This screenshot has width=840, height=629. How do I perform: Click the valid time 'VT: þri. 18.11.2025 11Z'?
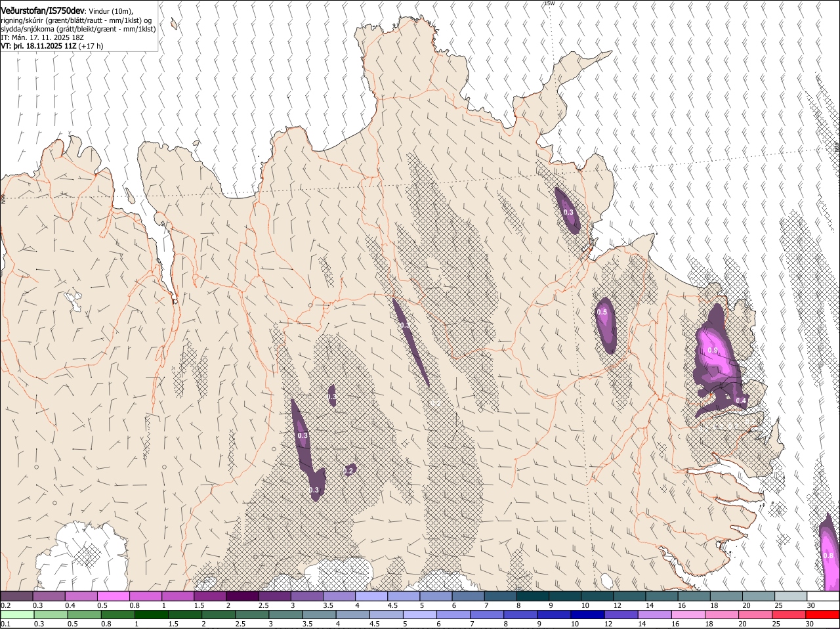(x=39, y=46)
